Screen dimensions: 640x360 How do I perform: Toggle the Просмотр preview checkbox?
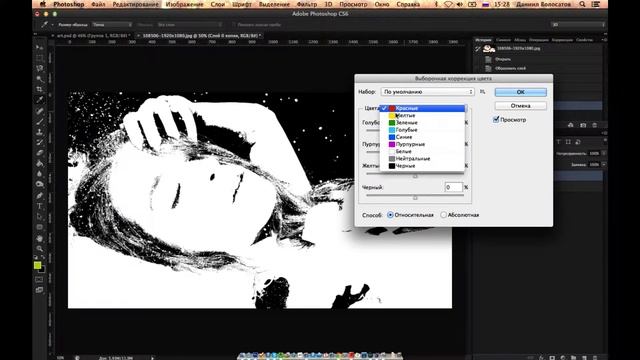(x=496, y=120)
